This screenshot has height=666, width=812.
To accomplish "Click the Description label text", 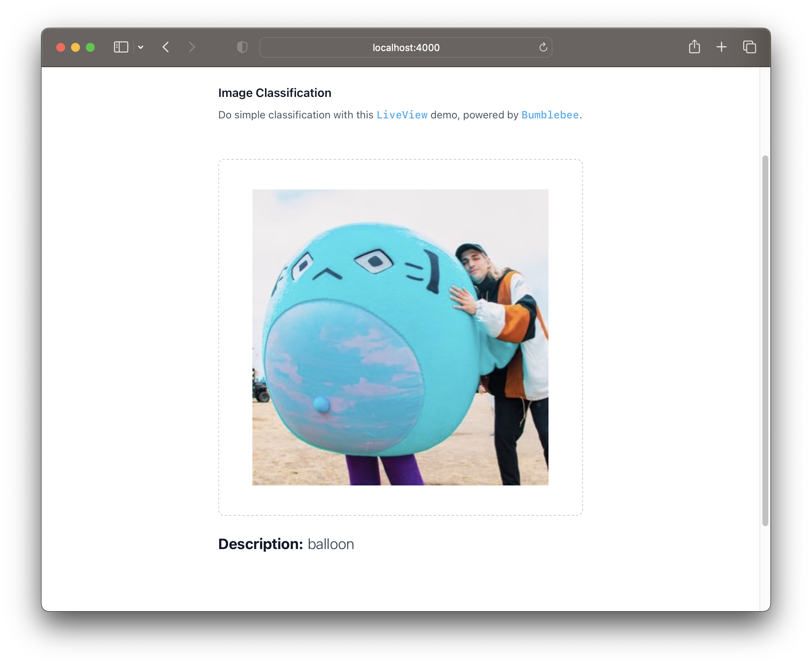I will click(261, 544).
